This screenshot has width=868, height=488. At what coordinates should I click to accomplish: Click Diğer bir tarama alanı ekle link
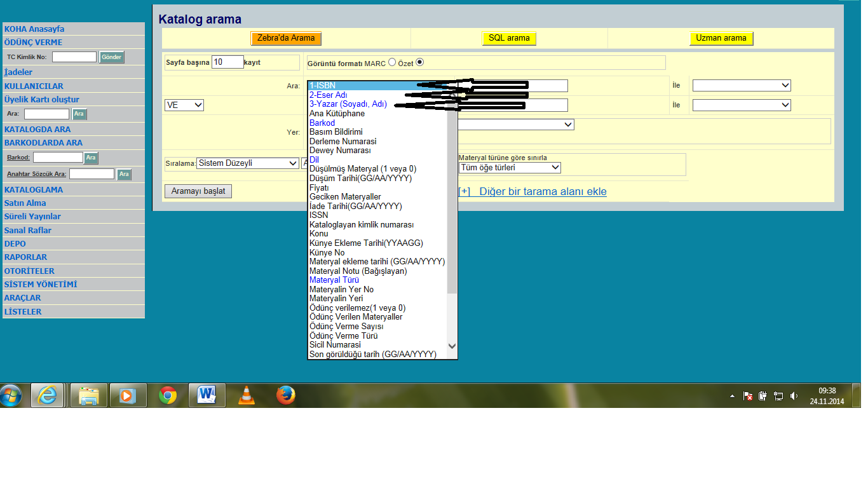click(532, 191)
